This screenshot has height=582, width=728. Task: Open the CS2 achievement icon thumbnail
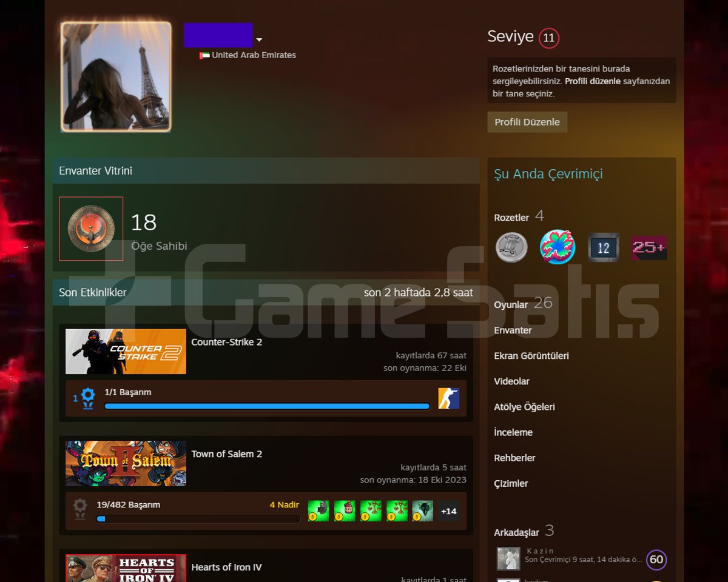[449, 398]
